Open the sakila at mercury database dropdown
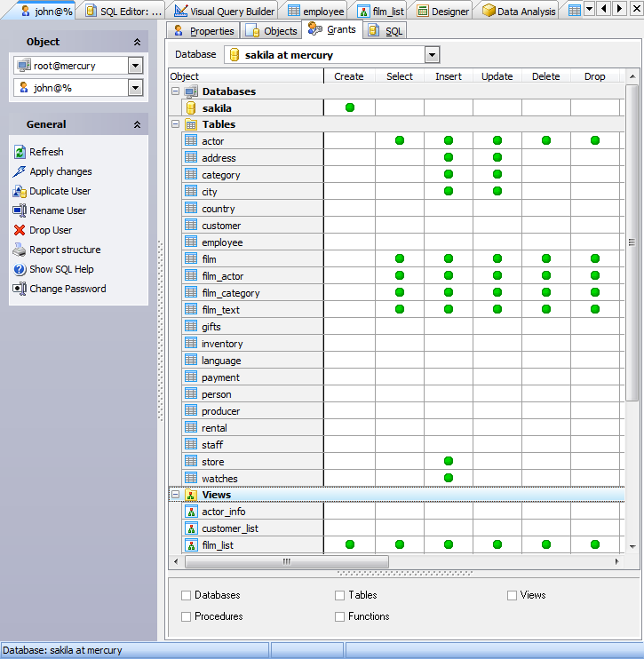The height and width of the screenshot is (659, 644). click(x=432, y=55)
